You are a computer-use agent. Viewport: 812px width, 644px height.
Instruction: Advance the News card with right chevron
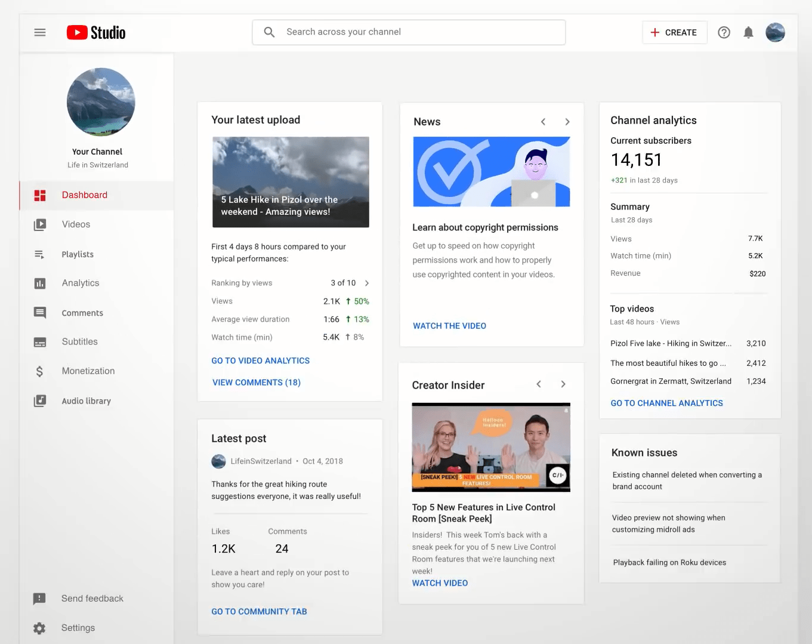click(567, 121)
